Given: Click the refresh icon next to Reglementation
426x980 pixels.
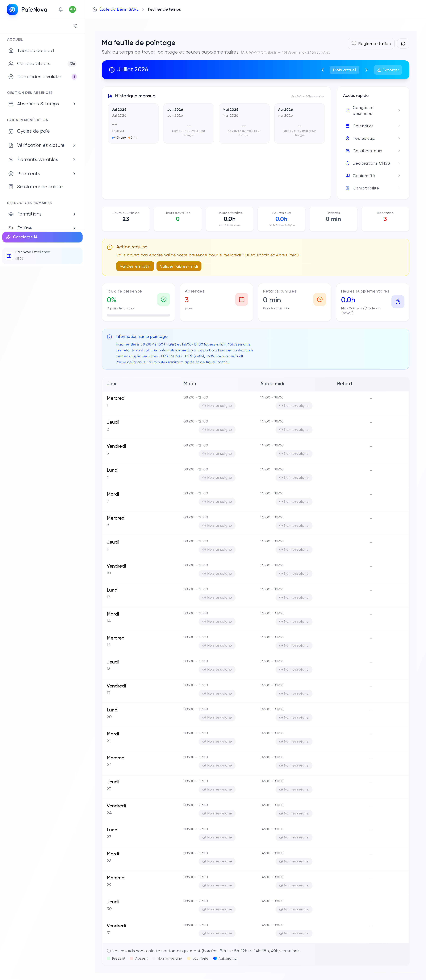Looking at the screenshot, I should (x=403, y=43).
